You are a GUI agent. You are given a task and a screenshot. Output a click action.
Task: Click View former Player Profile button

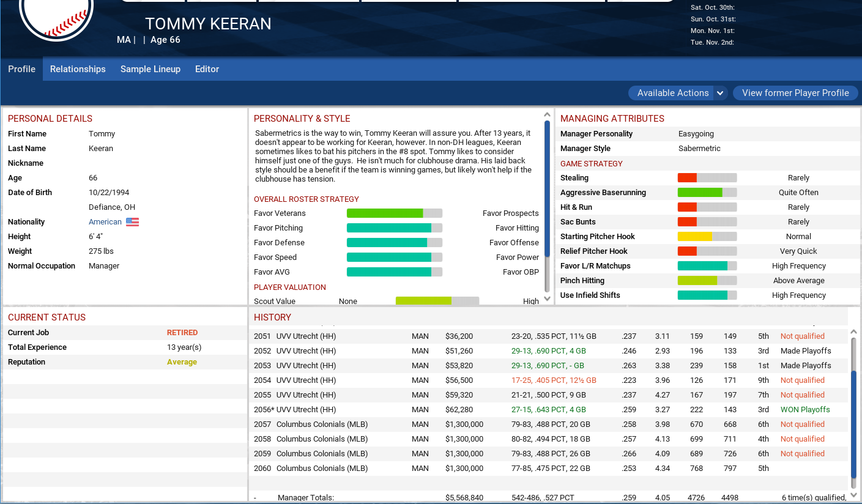795,93
